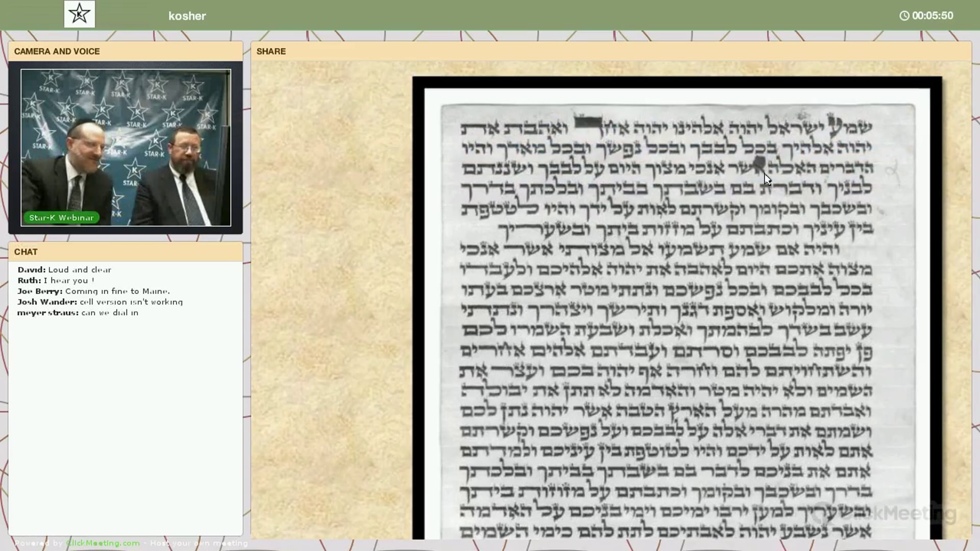Screen dimensions: 980x551
Task: Click the SHARE panel header
Action: tap(611, 52)
